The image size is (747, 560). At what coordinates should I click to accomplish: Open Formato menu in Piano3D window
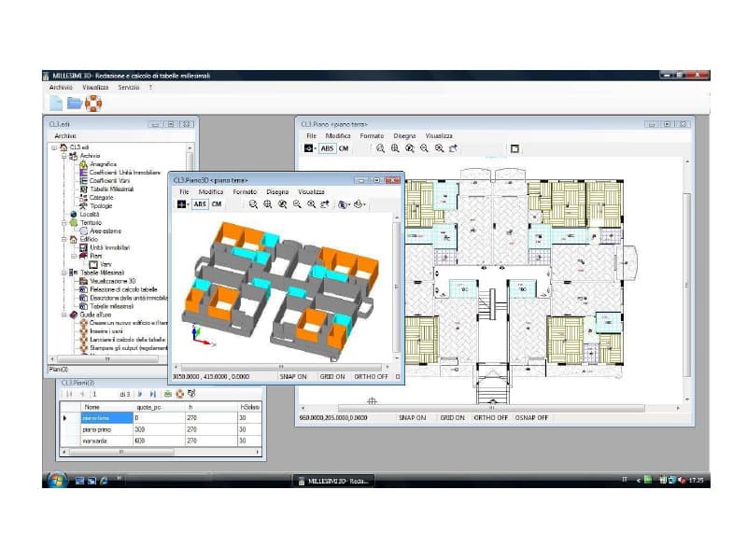point(245,192)
